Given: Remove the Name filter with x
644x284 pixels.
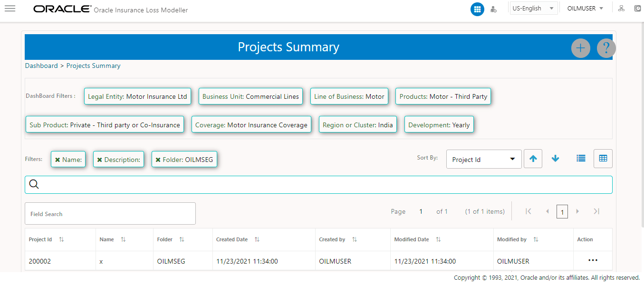Looking at the screenshot, I should (x=58, y=160).
